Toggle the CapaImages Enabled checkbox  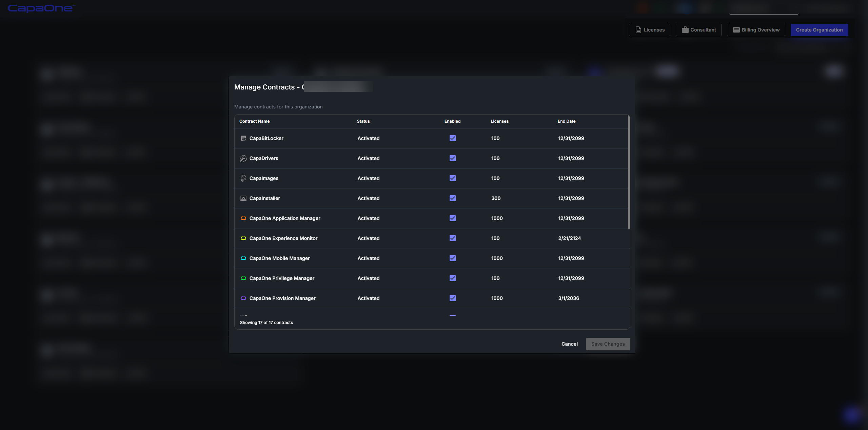tap(452, 178)
